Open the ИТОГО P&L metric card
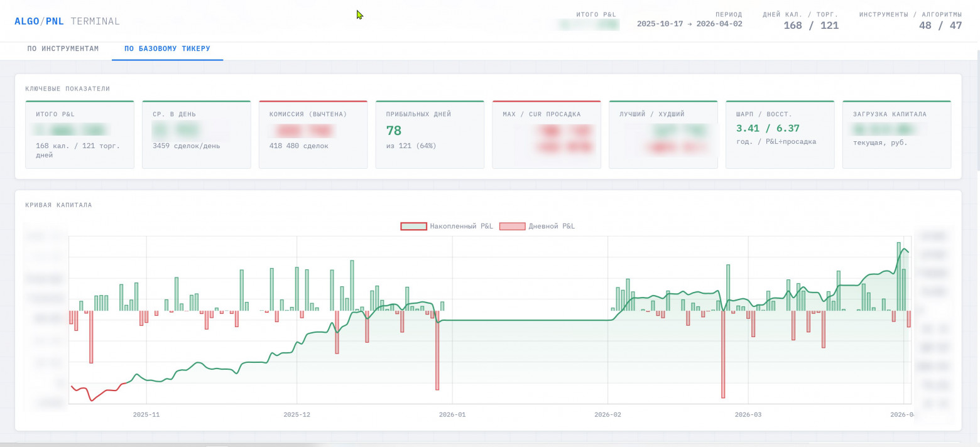This screenshot has width=980, height=447. 80,134
